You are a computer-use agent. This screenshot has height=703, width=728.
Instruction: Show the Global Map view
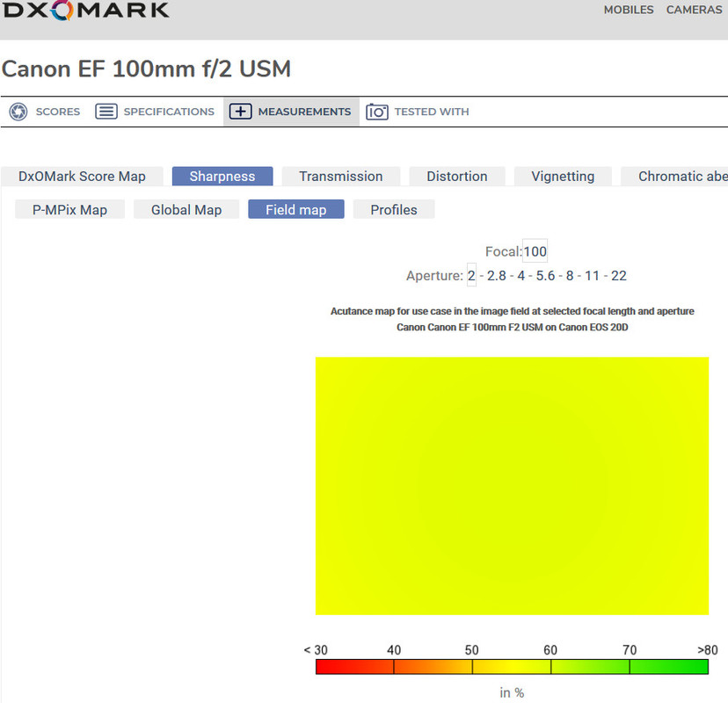pos(186,209)
